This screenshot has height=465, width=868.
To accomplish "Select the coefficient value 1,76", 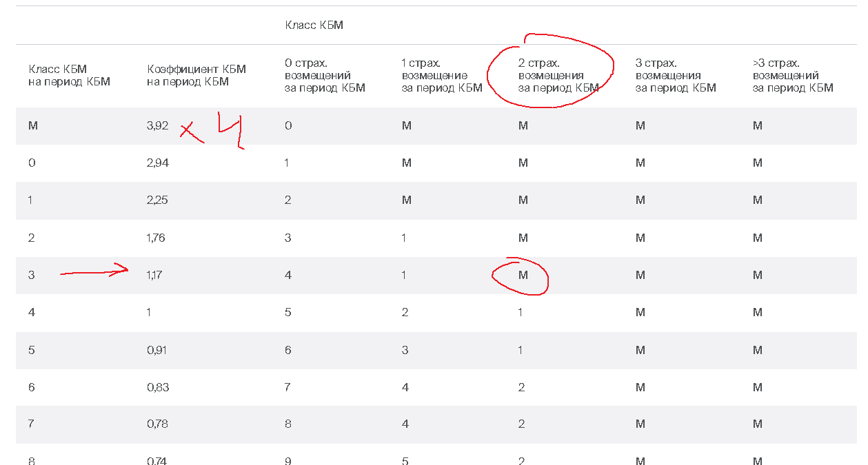I will point(157,238).
